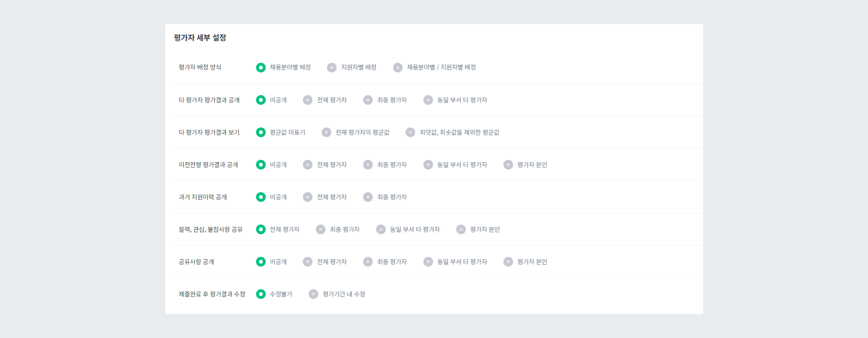868x338 pixels.
Task: Choose 최종 평가자 for 블랙, 관심, 불참사항 공유
Action: pos(320,229)
